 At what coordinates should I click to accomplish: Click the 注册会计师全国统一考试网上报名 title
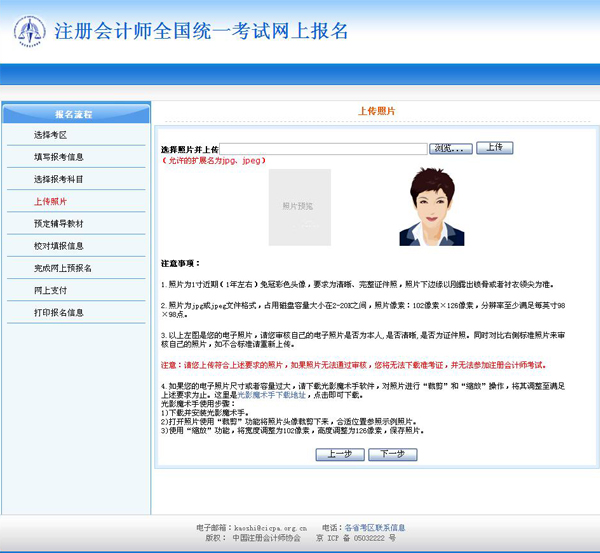[x=201, y=31]
